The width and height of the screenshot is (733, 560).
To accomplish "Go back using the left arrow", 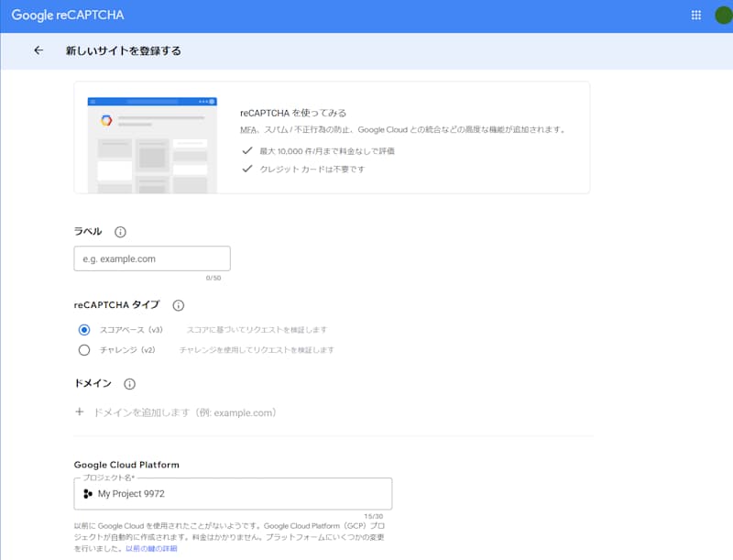I will coord(38,50).
